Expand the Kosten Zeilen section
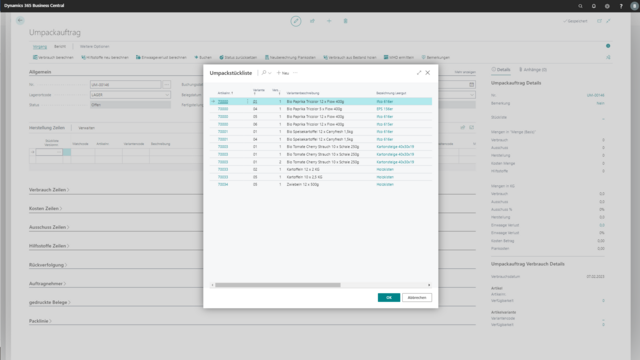This screenshot has height=360, width=640. (45, 209)
